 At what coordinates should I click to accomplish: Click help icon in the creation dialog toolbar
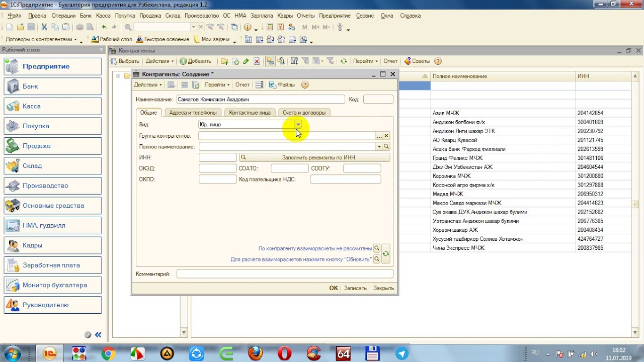(x=305, y=85)
